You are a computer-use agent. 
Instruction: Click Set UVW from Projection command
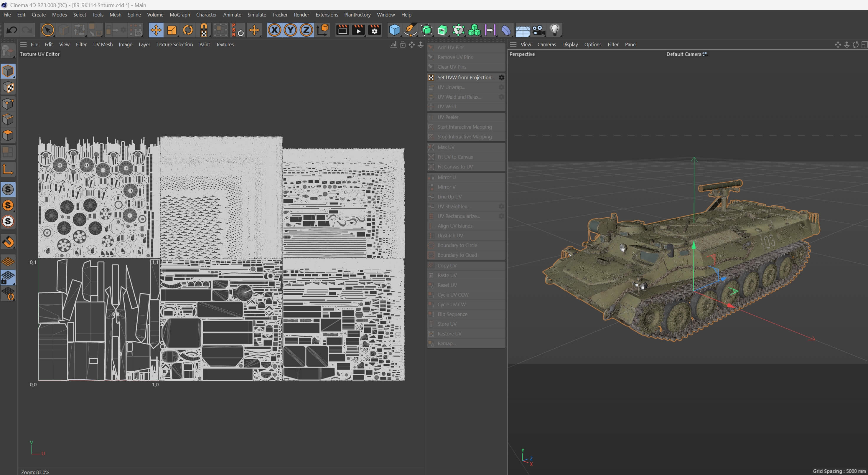[x=465, y=77]
